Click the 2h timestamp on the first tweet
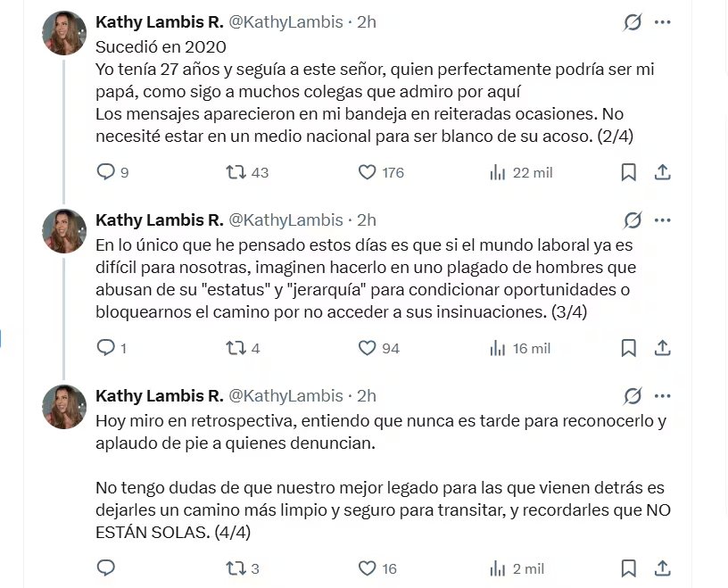Screen dimensions: 728x588 pos(366,22)
